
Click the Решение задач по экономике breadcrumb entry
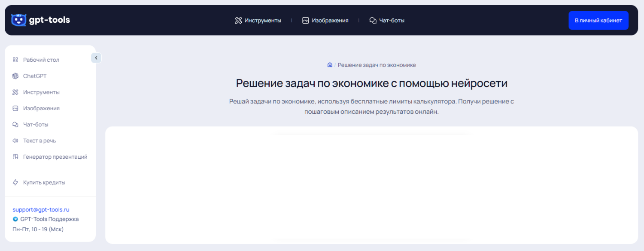coord(377,64)
